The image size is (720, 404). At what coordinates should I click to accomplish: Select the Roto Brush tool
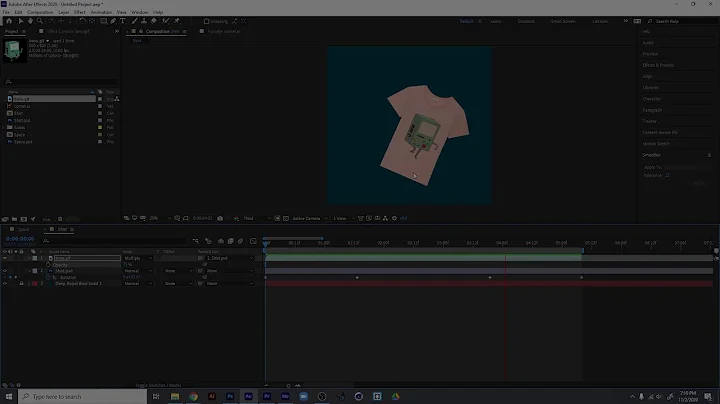[x=165, y=21]
